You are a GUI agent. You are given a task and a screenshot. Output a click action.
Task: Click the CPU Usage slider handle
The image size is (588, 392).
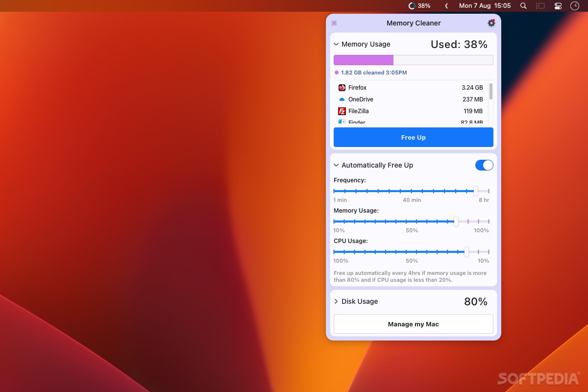coord(466,252)
